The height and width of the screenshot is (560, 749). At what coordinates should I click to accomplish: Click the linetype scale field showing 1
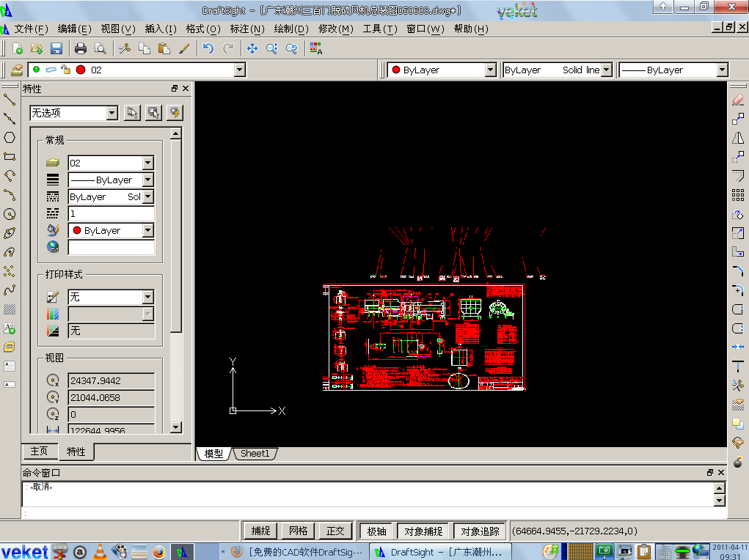pos(112,214)
